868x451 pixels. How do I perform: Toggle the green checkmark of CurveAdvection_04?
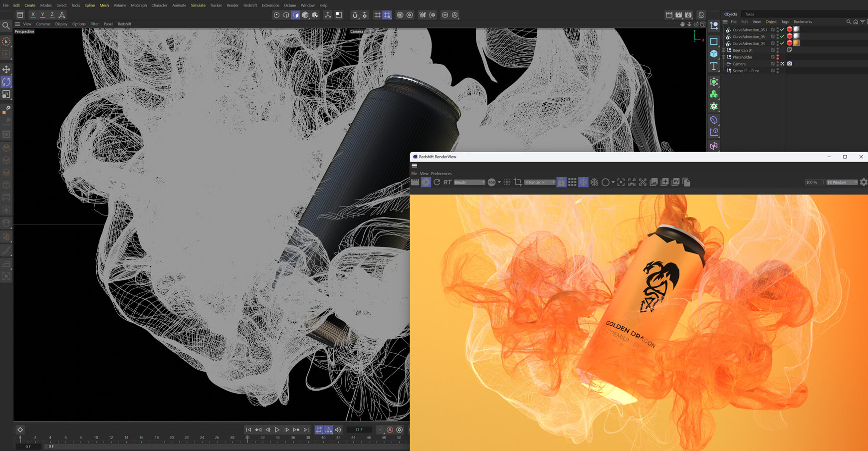point(782,43)
